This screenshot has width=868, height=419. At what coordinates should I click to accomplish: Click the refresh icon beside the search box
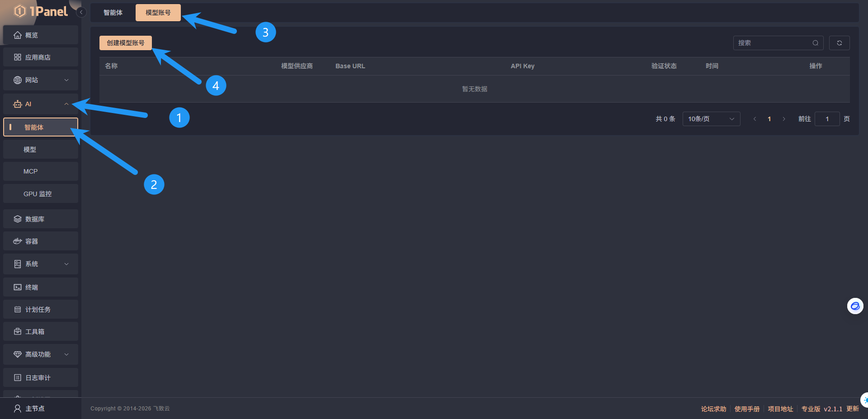coord(839,43)
